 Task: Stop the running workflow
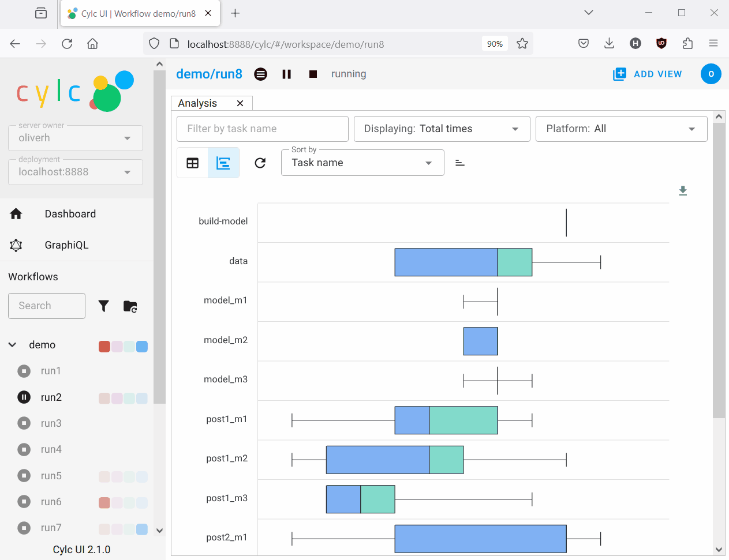point(313,74)
